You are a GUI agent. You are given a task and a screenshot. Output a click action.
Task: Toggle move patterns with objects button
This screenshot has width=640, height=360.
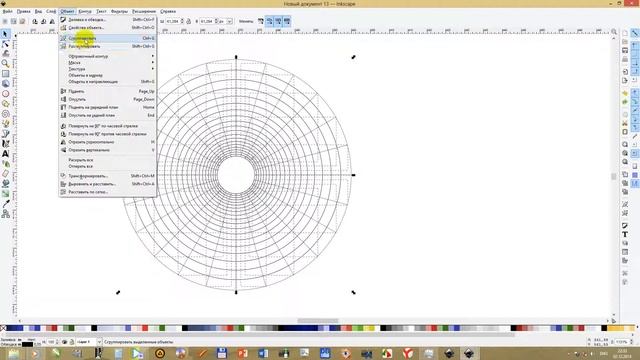point(287,21)
